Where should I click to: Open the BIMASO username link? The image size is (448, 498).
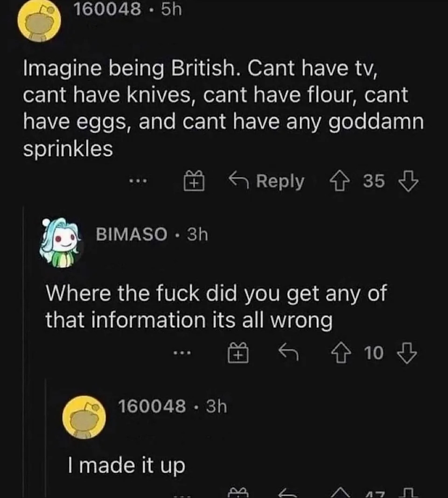[131, 235]
